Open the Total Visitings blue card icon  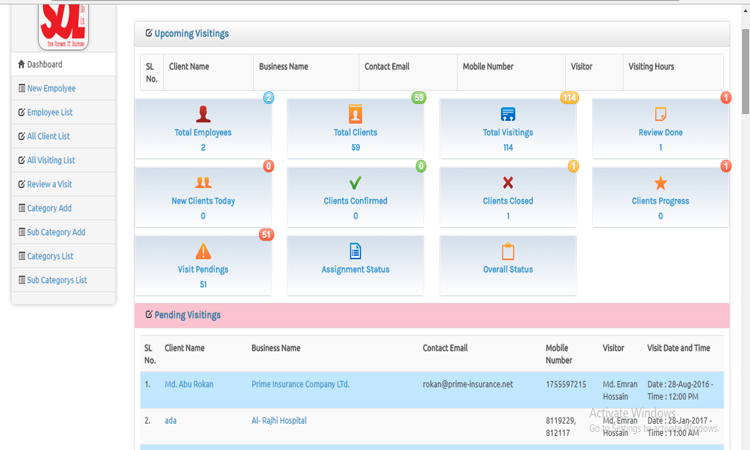[508, 114]
